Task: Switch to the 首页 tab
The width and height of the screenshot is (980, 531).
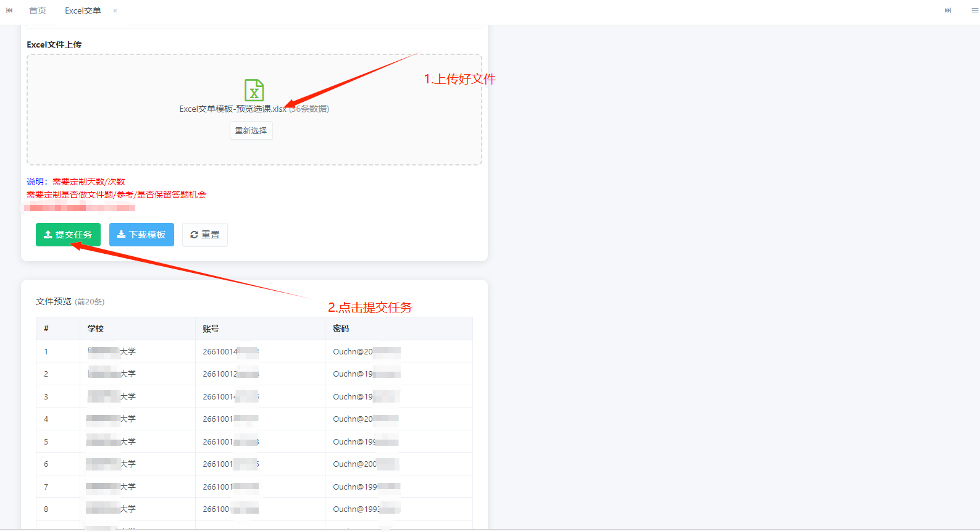Action: pos(38,10)
